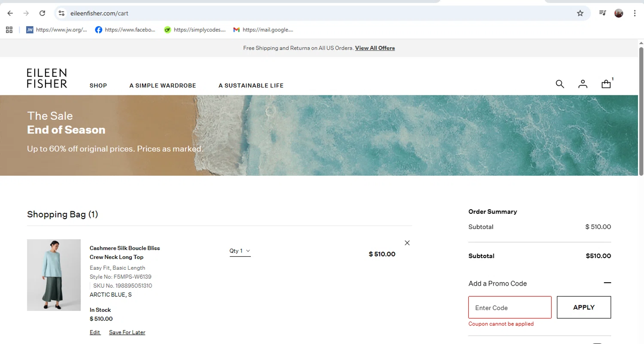Reload the page with the refresh icon

(42, 13)
